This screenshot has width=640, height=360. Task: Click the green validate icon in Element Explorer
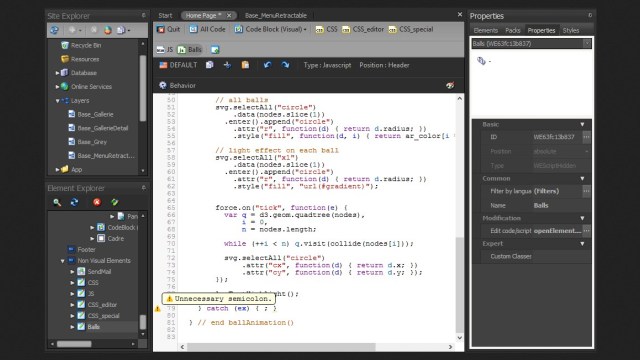click(x=114, y=202)
